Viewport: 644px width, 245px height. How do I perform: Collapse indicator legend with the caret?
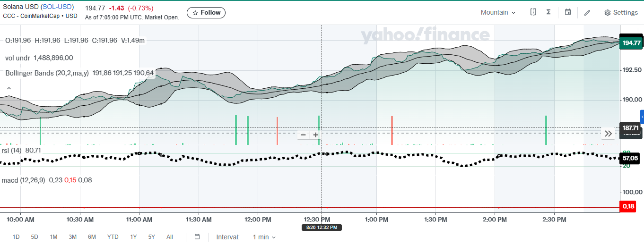coord(8,88)
